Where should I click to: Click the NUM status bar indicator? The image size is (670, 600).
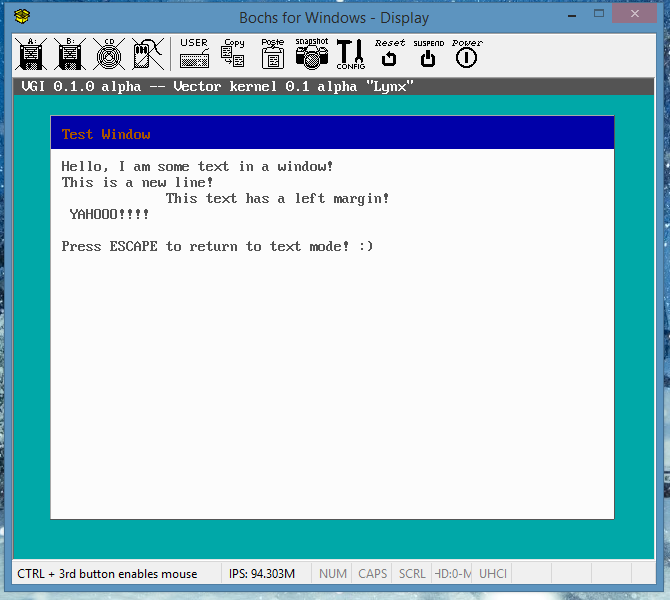click(332, 574)
